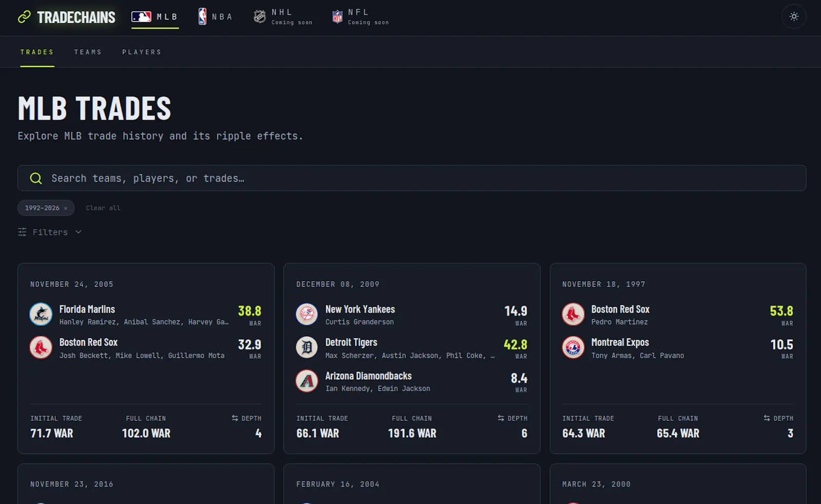The width and height of the screenshot is (821, 504).
Task: Click the 38.8 WAR value for Marlins
Action: pyautogui.click(x=249, y=311)
